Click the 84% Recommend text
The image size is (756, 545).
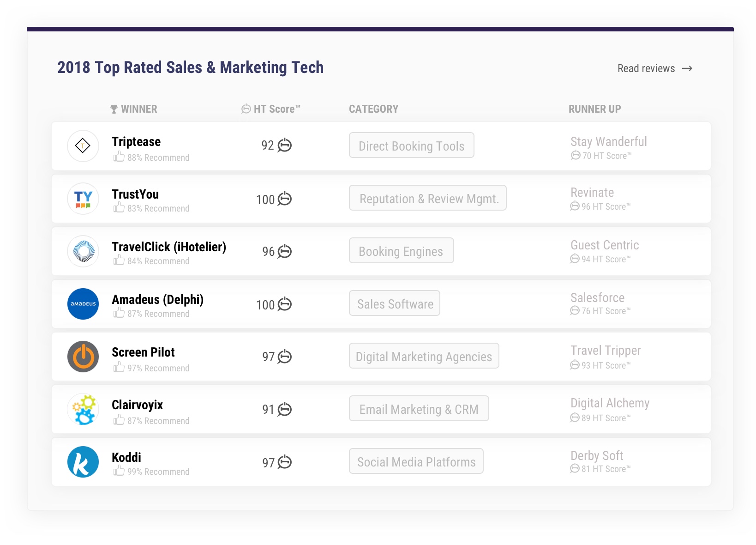click(x=158, y=261)
